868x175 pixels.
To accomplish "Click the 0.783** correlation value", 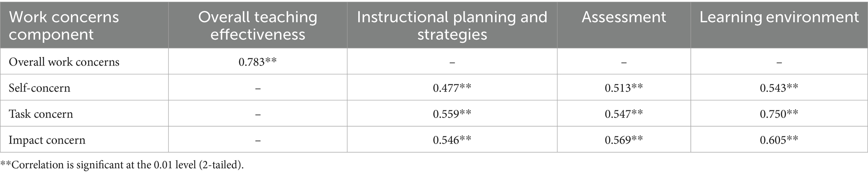I will 258,62.
